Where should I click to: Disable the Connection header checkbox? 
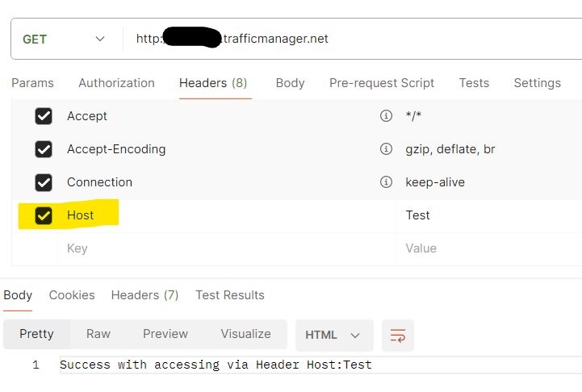(44, 182)
